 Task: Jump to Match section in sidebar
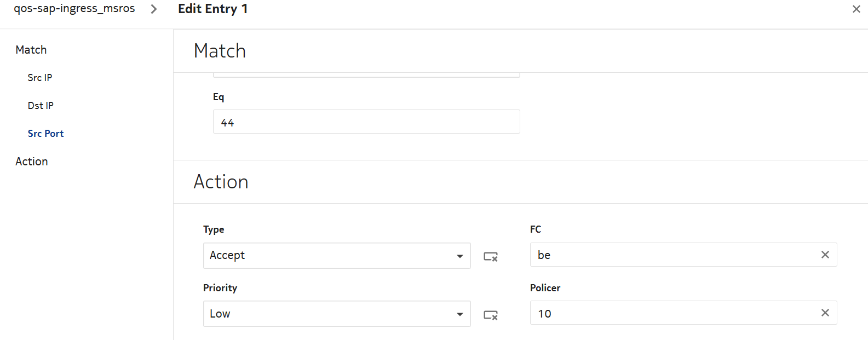coord(31,50)
